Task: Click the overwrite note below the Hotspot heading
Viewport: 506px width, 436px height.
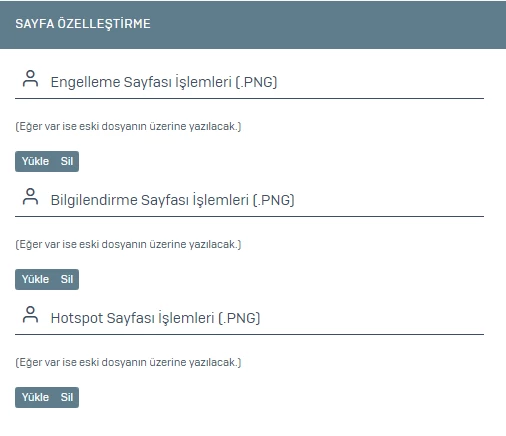Action: (128, 363)
